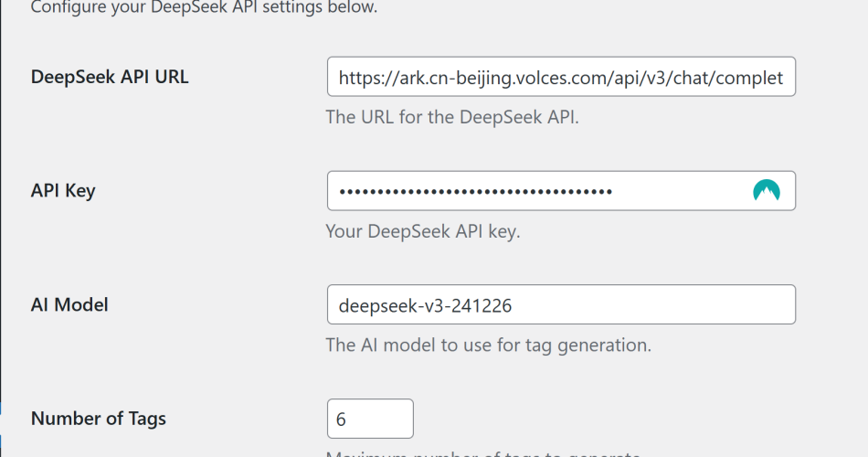Screen dimensions: 868x457
Task: Focus the API Key password field
Action: tap(561, 190)
